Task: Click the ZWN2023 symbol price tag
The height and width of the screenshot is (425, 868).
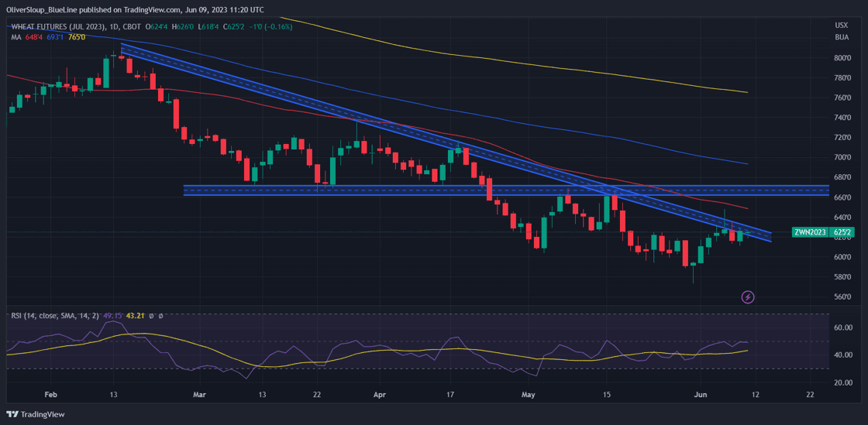Action: [x=810, y=232]
